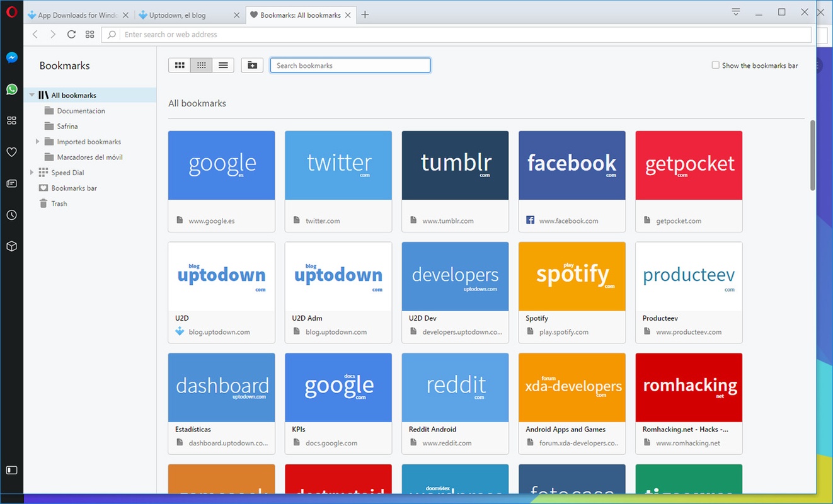Click the Search bookmarks field
Viewport: 833px width, 504px height.
[x=350, y=65]
